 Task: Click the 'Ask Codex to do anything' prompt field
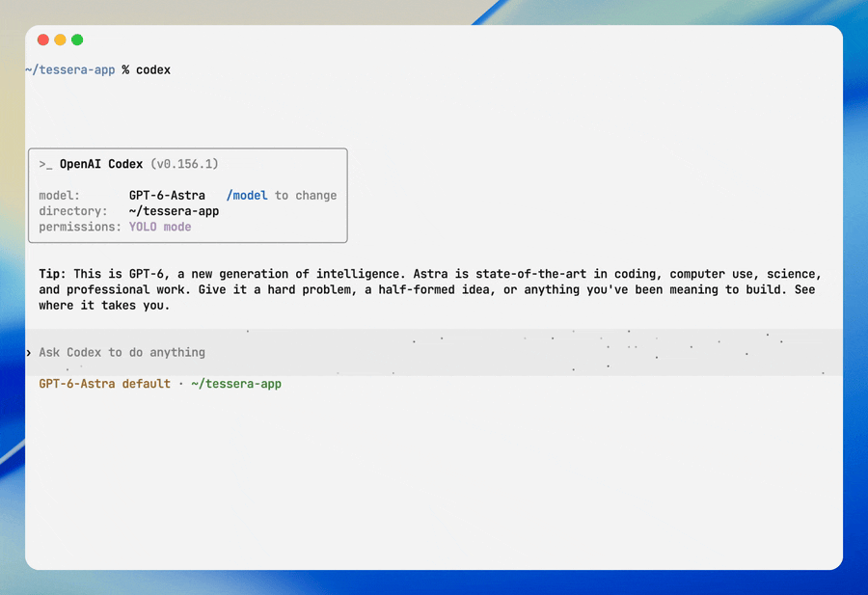[434, 353]
